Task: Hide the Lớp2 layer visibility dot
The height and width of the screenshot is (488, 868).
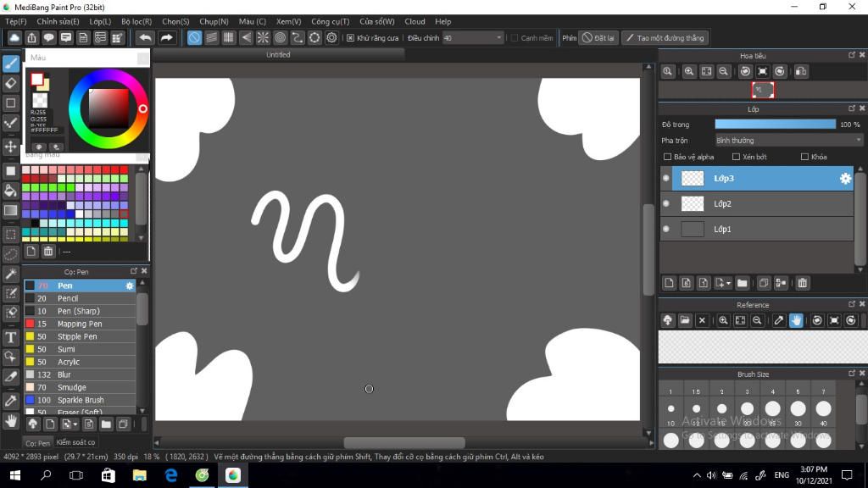Action: 666,203
